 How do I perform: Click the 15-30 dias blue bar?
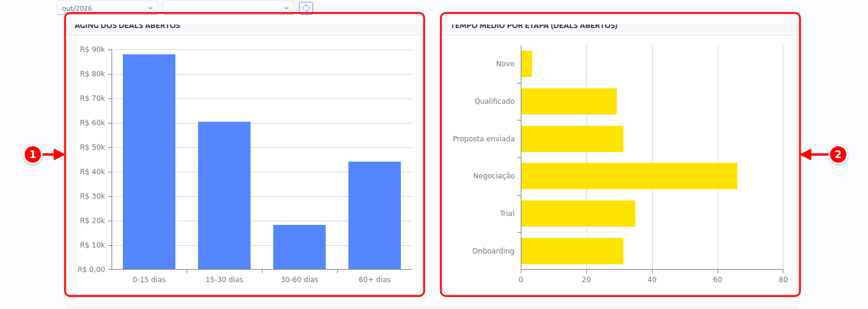click(224, 196)
